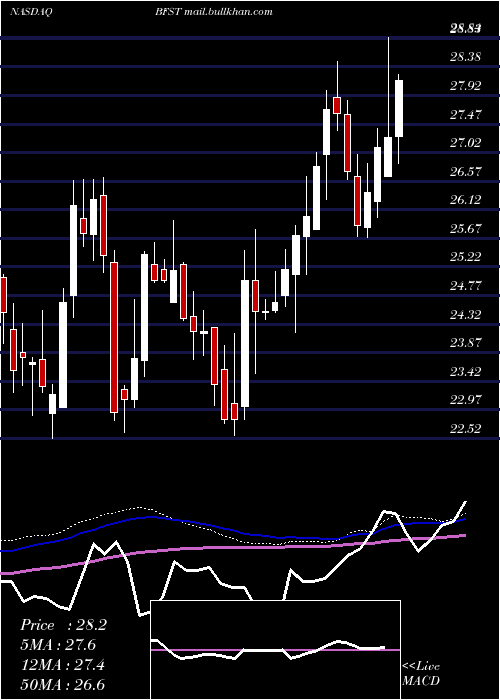
Task: Click the 24.32 price axis label
Action: tap(466, 315)
